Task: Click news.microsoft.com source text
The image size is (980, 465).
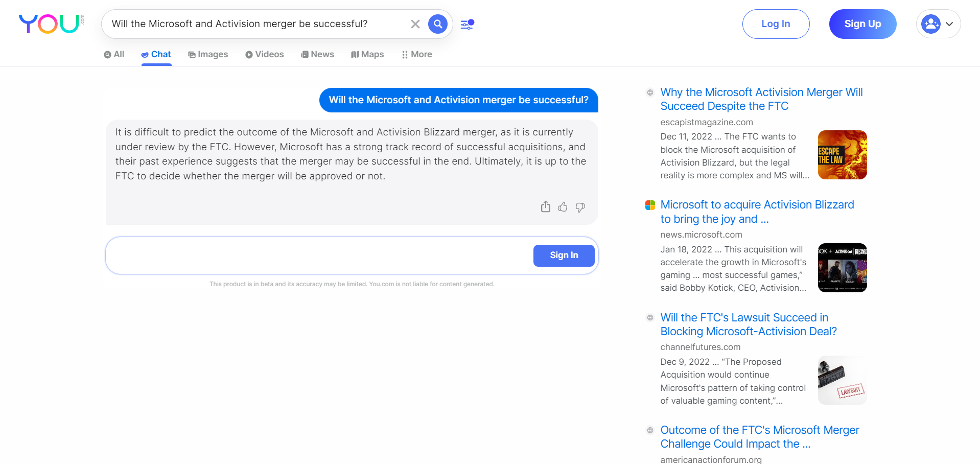Action: tap(701, 235)
